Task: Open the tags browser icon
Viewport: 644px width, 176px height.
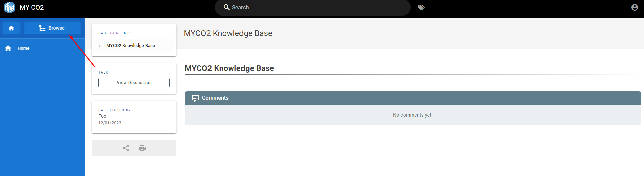Action: click(421, 7)
